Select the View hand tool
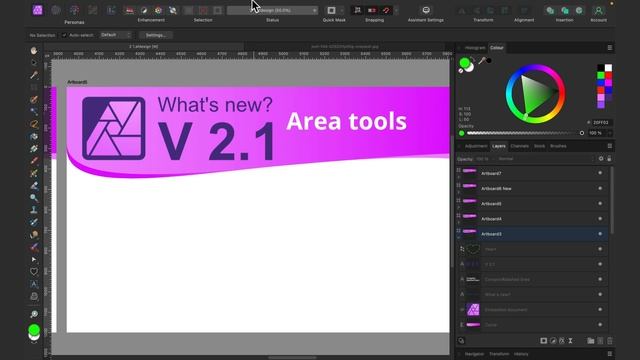The width and height of the screenshot is (640, 360). pyautogui.click(x=34, y=50)
